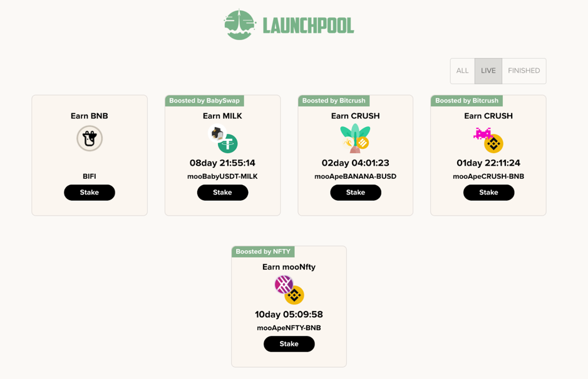Click the Earn mooNfty card heading

(289, 267)
